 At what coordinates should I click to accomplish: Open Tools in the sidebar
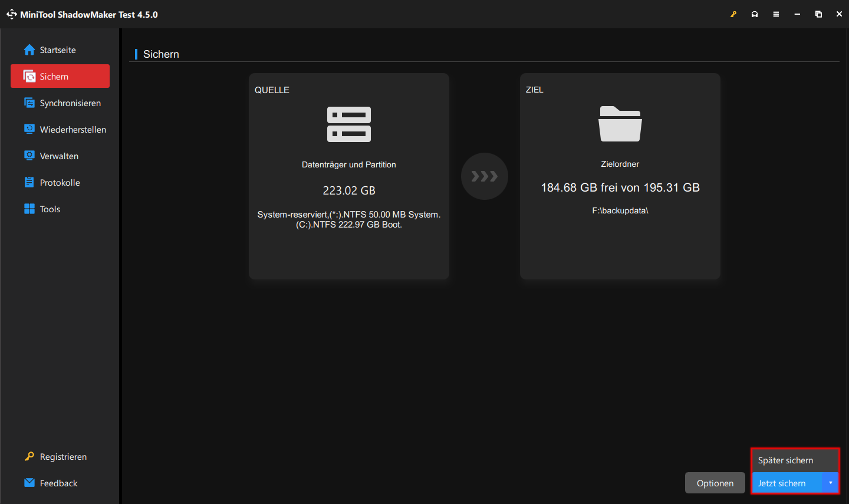tap(42, 209)
